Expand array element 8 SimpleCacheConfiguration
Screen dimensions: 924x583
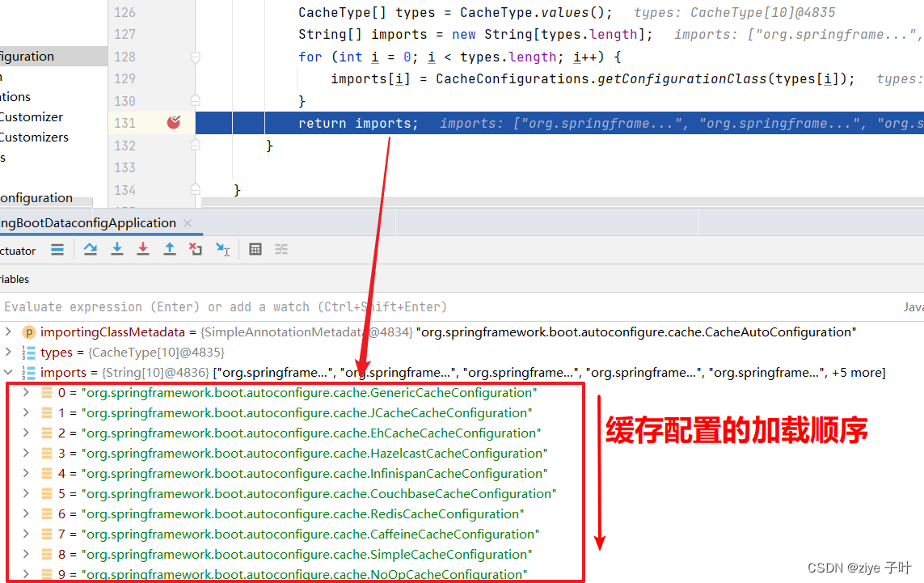pos(26,554)
